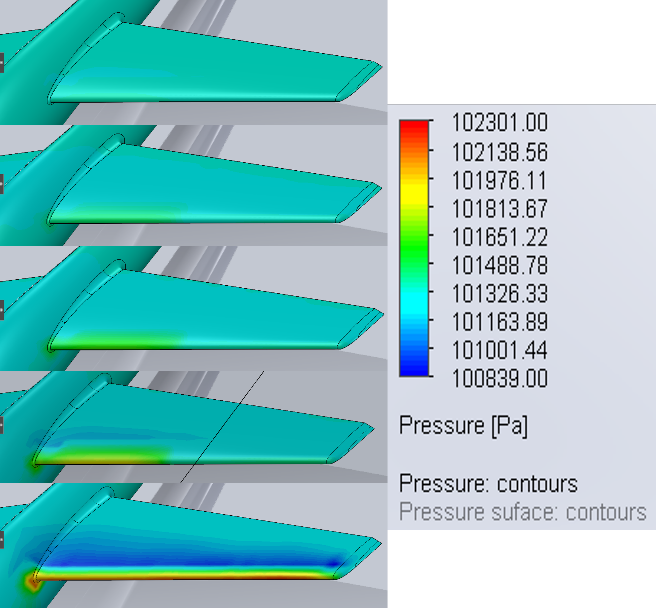The height and width of the screenshot is (608, 656).
Task: Click the red top of the pressure color bar
Action: [414, 128]
